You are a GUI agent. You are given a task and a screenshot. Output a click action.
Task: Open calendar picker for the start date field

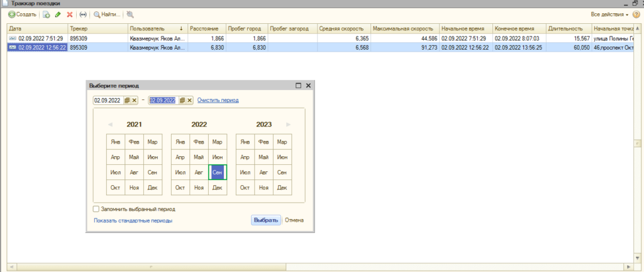(127, 100)
